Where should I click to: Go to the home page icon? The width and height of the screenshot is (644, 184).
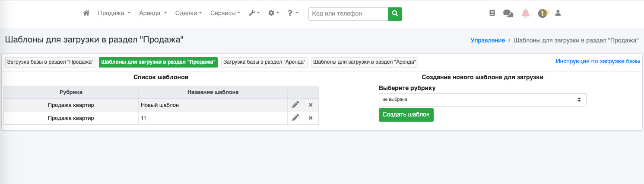(86, 13)
